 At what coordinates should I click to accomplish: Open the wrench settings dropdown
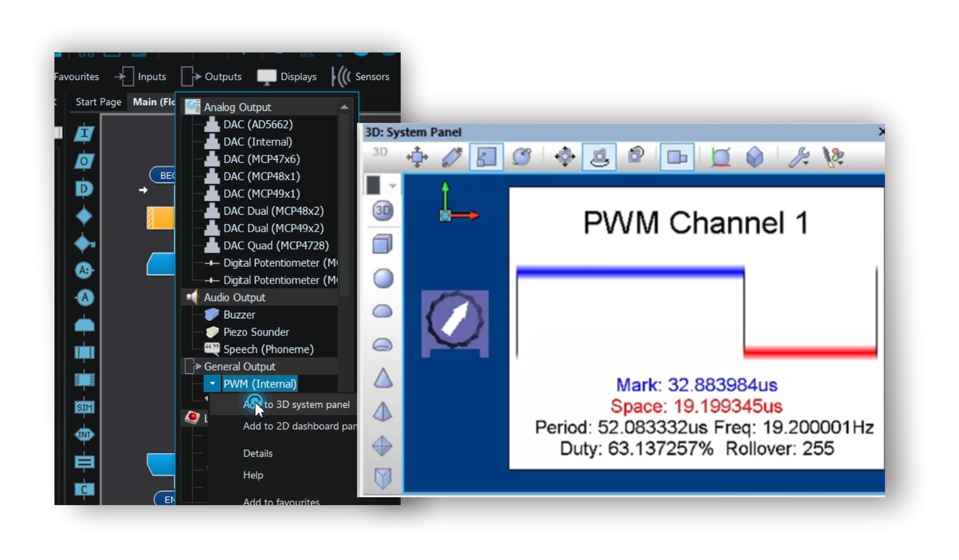click(798, 157)
